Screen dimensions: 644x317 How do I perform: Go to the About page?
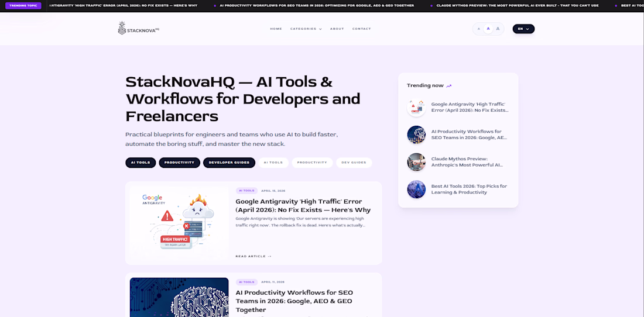tap(337, 29)
